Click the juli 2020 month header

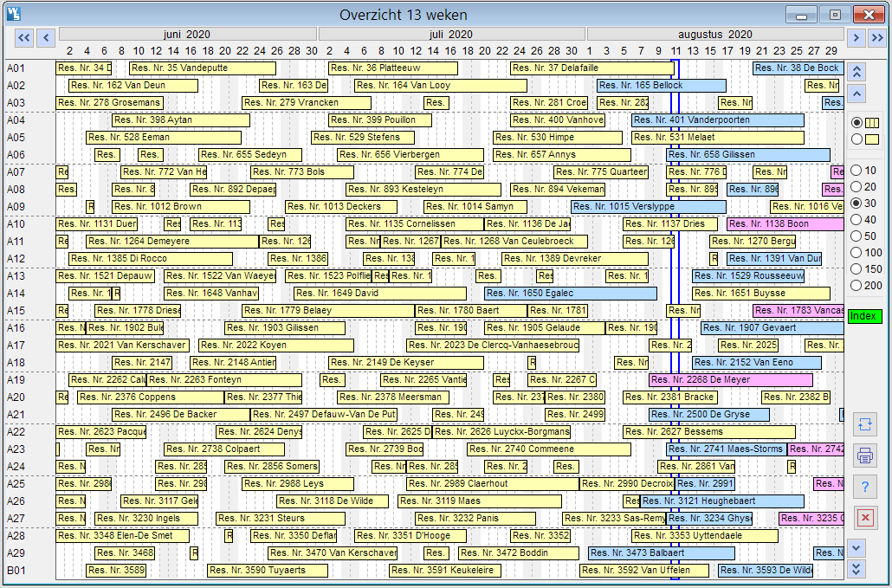[451, 35]
